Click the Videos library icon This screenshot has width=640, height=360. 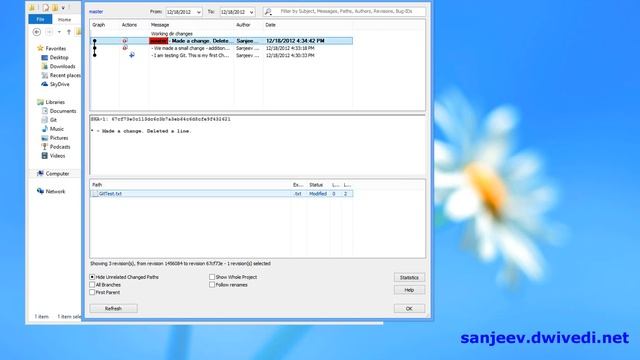point(45,156)
